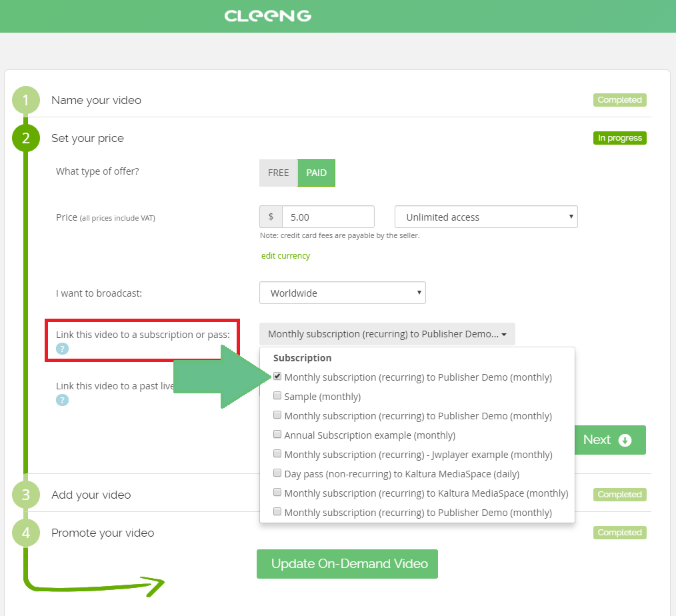Open help icon under 'subscription or pass' label
The height and width of the screenshot is (616, 676).
pyautogui.click(x=62, y=349)
